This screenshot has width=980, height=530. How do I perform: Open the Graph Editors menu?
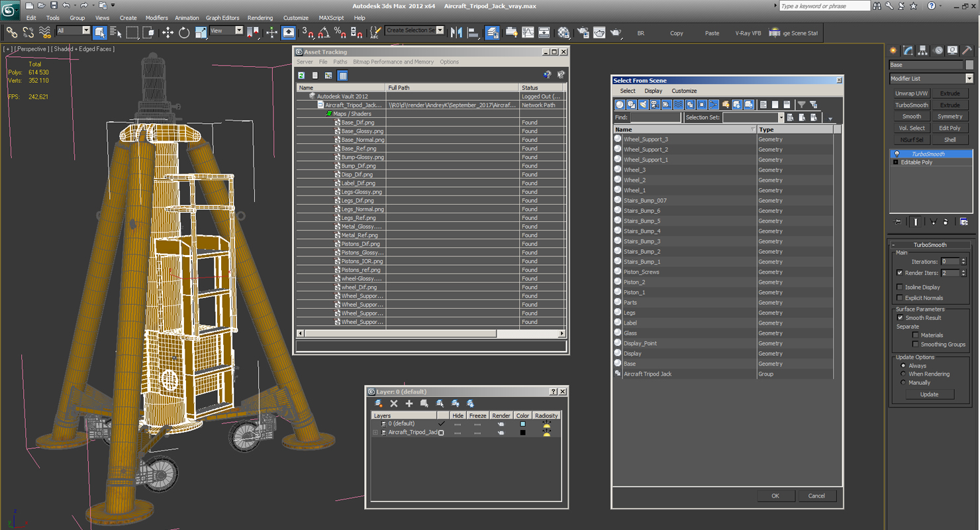pyautogui.click(x=222, y=18)
